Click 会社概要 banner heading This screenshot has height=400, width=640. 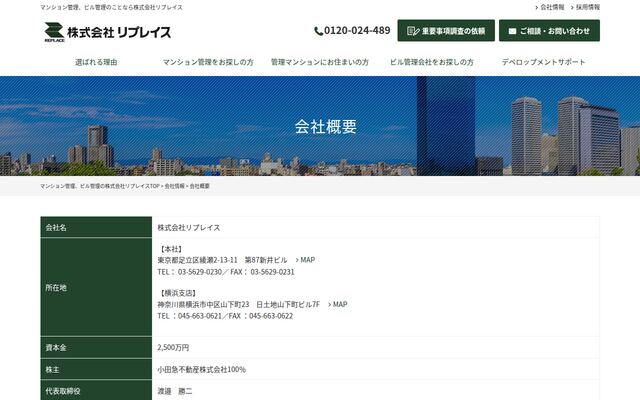tap(326, 127)
